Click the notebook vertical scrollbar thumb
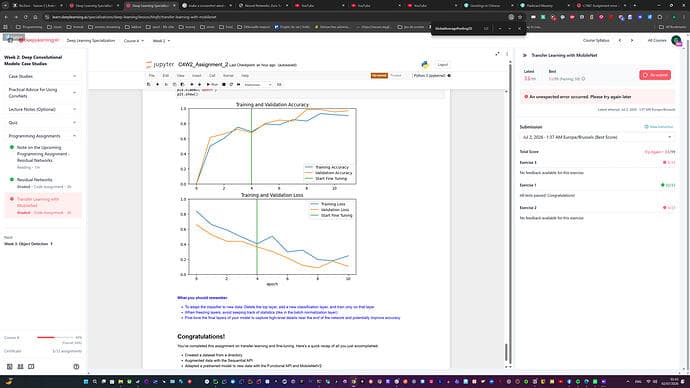690x388 pixels. click(506, 352)
